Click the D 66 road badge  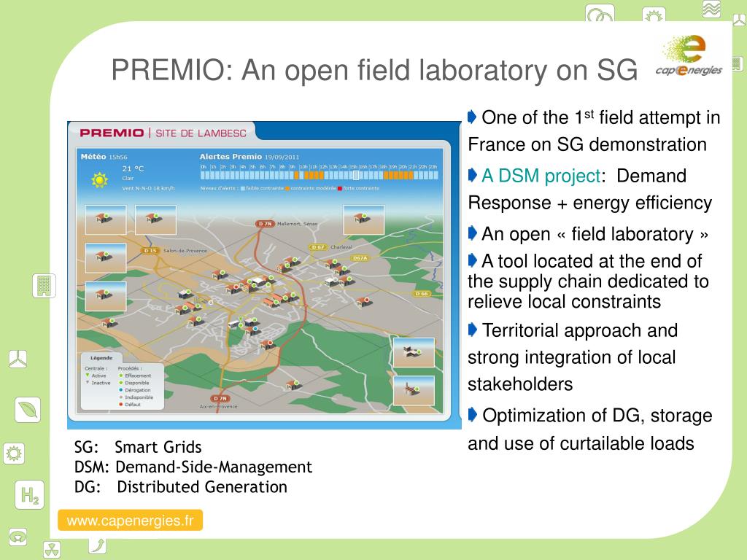click(x=422, y=294)
